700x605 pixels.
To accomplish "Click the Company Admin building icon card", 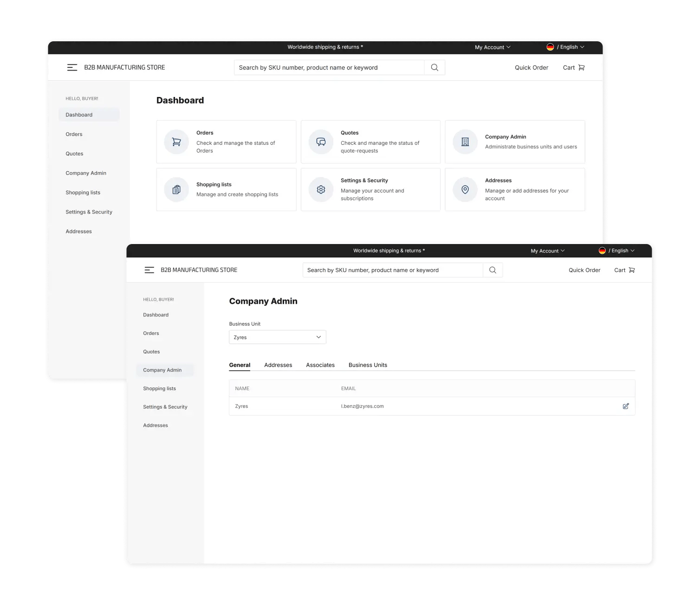I will click(x=465, y=142).
